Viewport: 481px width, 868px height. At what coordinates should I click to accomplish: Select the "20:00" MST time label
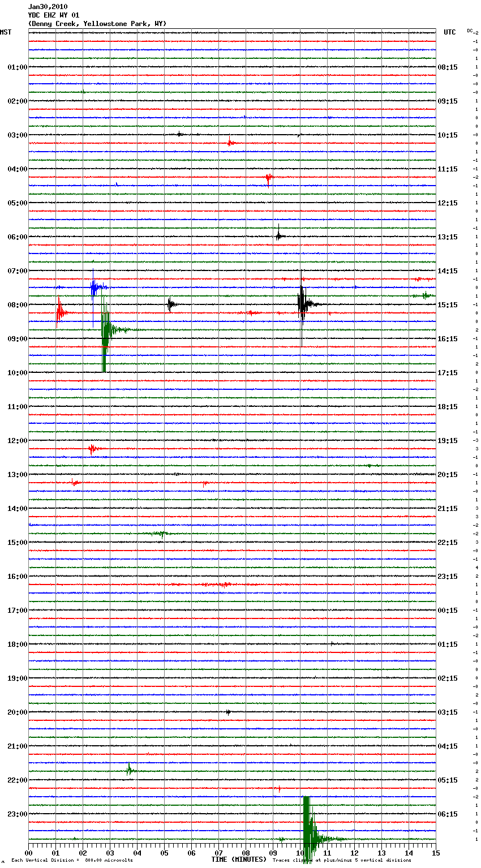coord(18,712)
